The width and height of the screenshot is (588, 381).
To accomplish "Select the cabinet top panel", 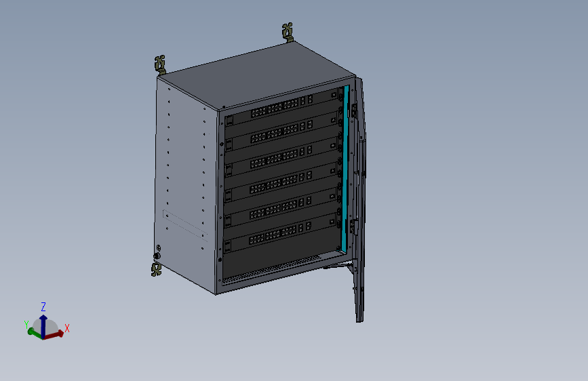I will 256,75.
